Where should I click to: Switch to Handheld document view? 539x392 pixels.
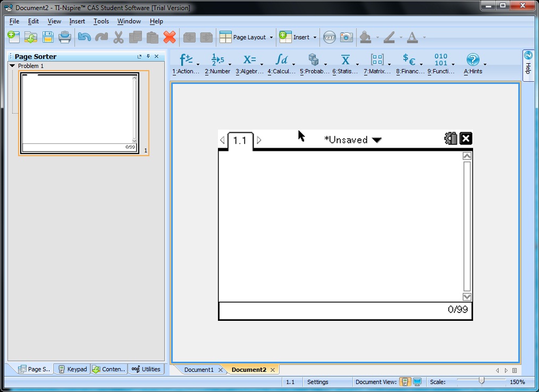pos(405,382)
